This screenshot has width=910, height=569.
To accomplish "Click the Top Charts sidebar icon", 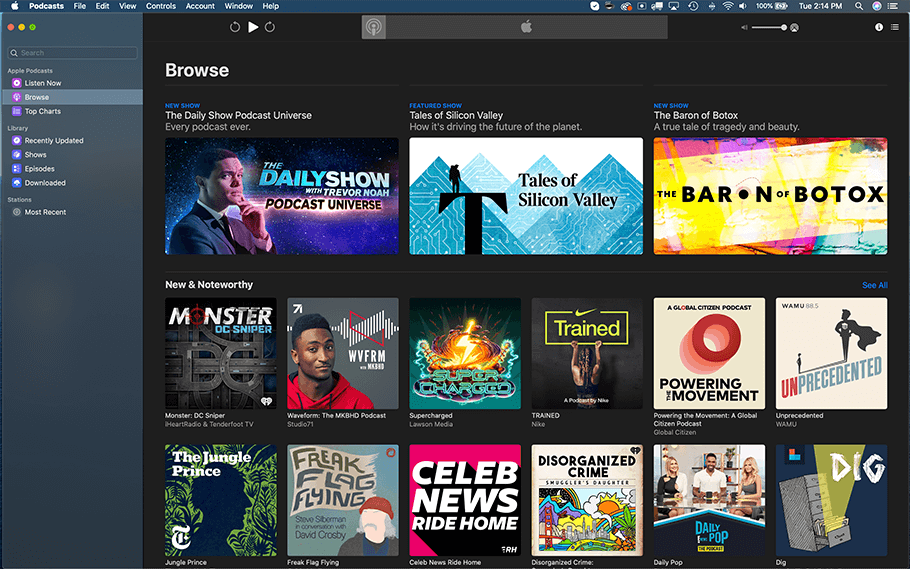I will tap(17, 111).
